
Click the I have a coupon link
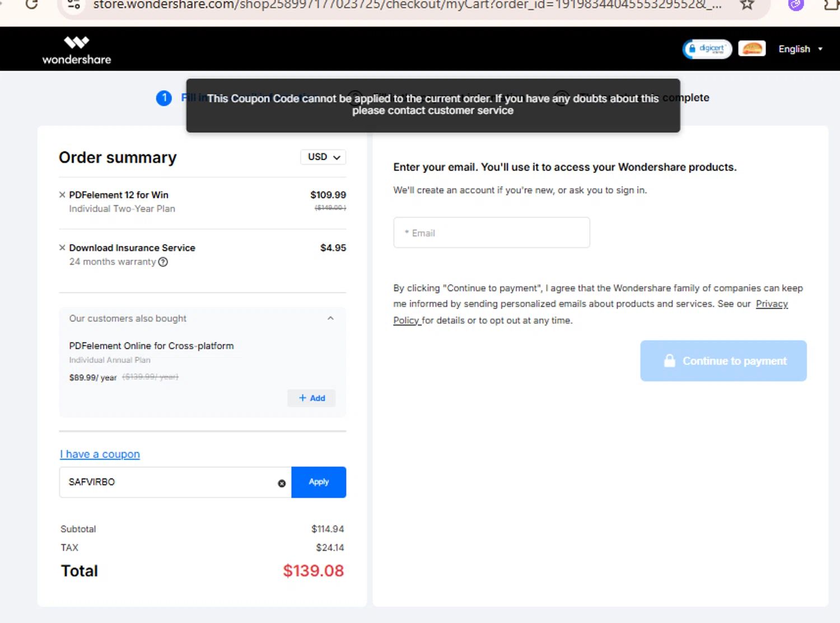click(x=100, y=454)
